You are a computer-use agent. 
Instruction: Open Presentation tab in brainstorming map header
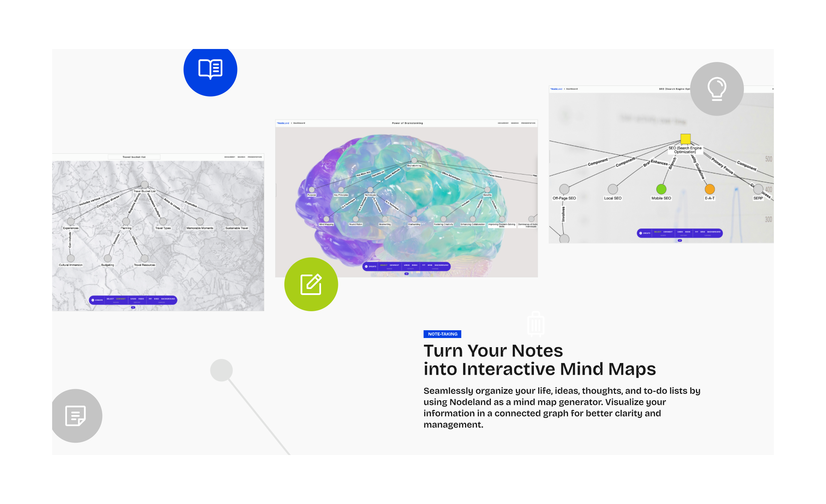click(x=528, y=123)
